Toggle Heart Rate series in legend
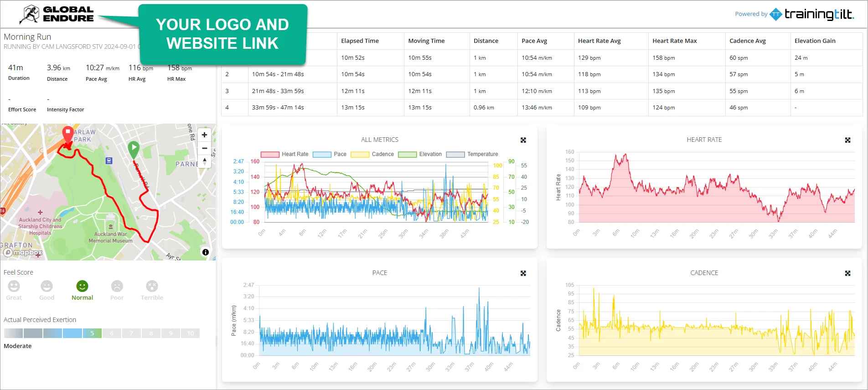This screenshot has height=390, width=868. pos(284,154)
